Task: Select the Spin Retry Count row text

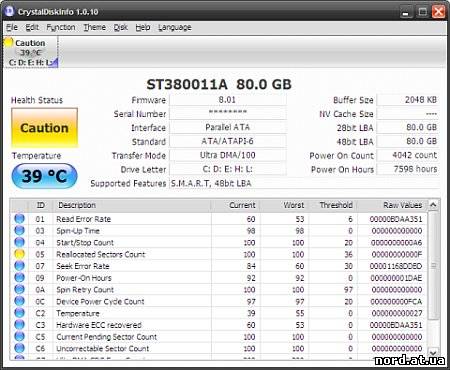Action: (x=85, y=290)
